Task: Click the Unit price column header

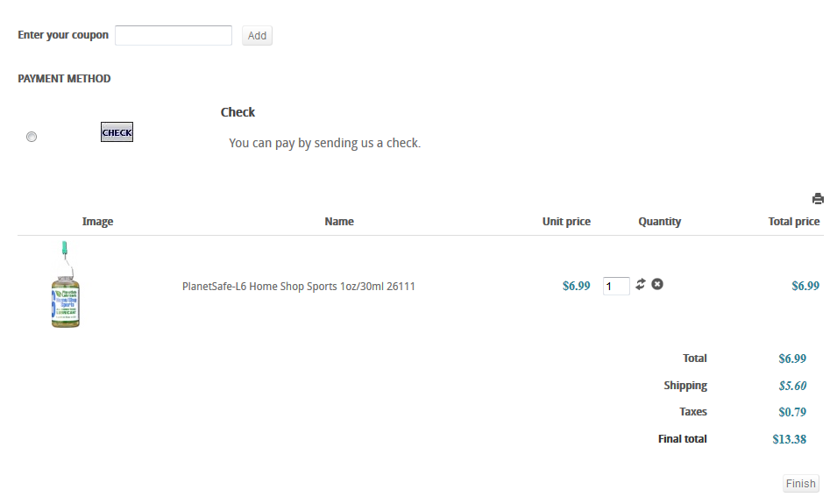Action: 566,221
